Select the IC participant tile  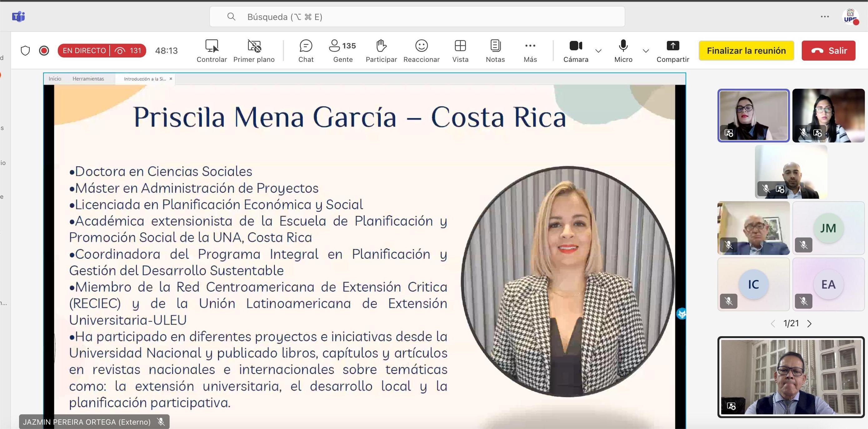point(753,284)
